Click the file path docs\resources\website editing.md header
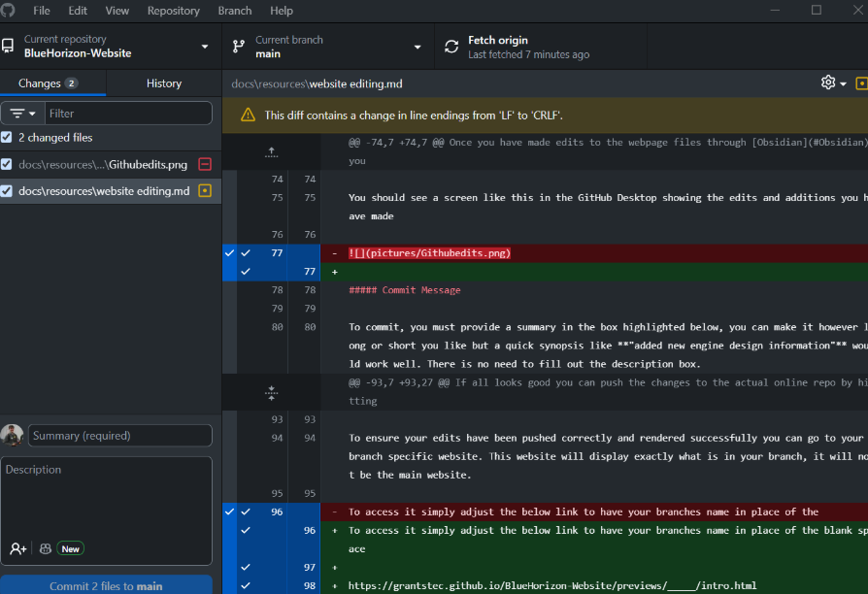 click(x=317, y=83)
